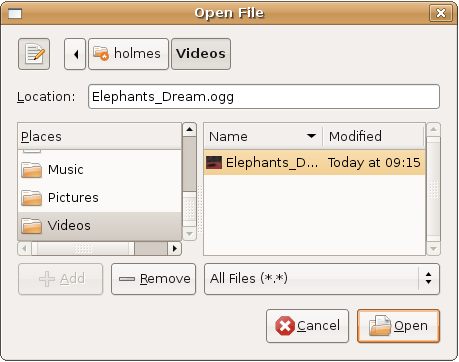Open the All Files filter dropdown
This screenshot has width=459, height=362.
pyautogui.click(x=322, y=279)
